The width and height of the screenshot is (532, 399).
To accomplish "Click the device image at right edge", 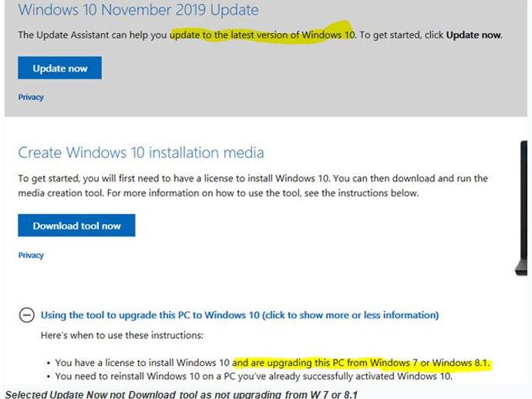I will tap(523, 208).
